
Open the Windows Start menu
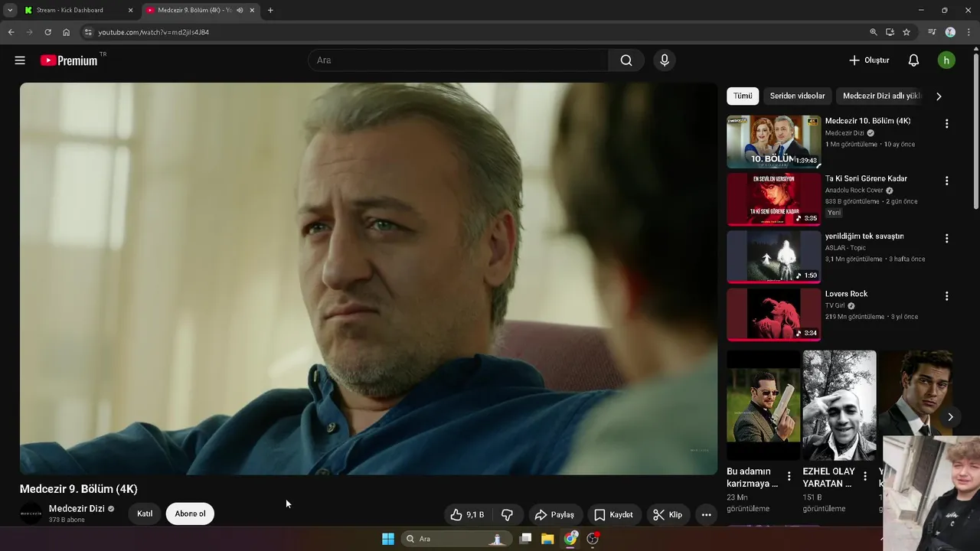pos(388,539)
